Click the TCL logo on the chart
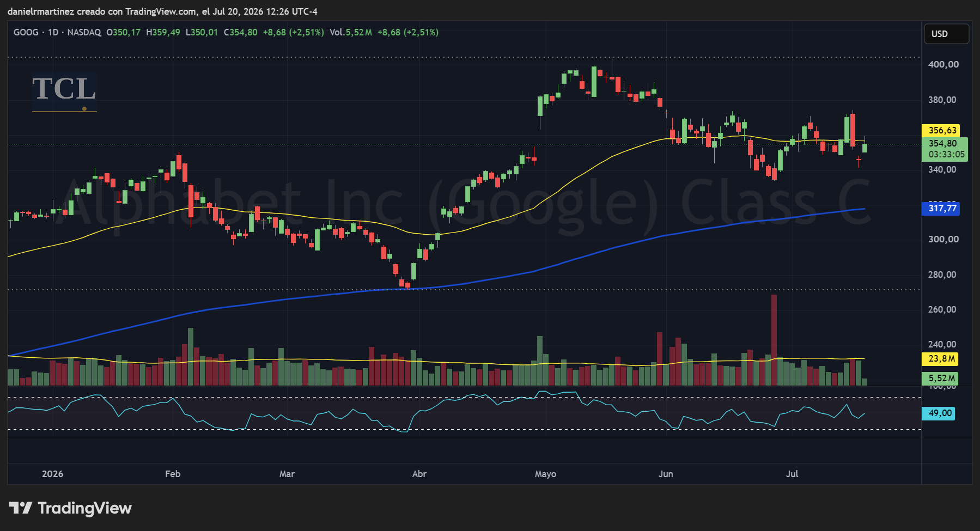The width and height of the screenshot is (980, 531). pos(64,93)
